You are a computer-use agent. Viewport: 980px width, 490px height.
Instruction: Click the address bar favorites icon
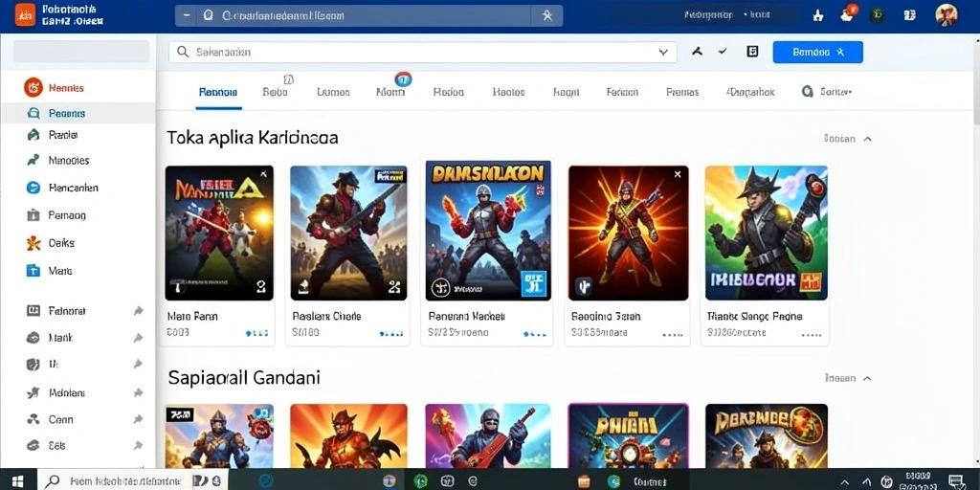coord(547,15)
